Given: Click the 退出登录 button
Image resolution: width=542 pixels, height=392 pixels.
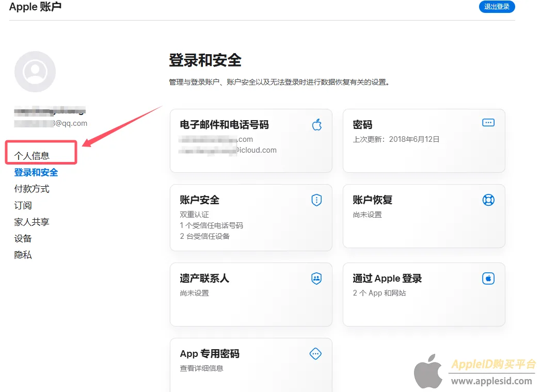Looking at the screenshot, I should [497, 7].
